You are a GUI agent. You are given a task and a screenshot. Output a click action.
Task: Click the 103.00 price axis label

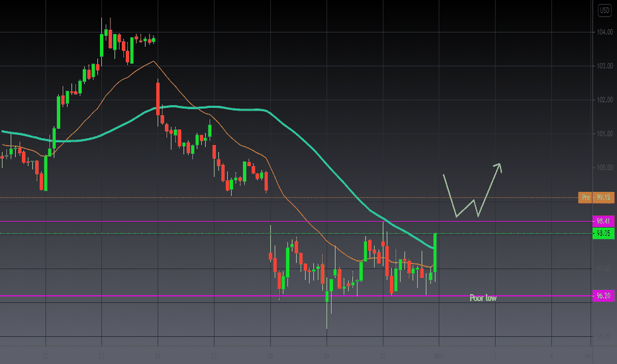605,66
